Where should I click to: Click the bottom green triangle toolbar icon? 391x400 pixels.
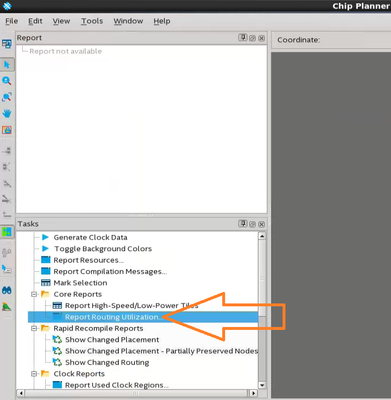pos(7,307)
